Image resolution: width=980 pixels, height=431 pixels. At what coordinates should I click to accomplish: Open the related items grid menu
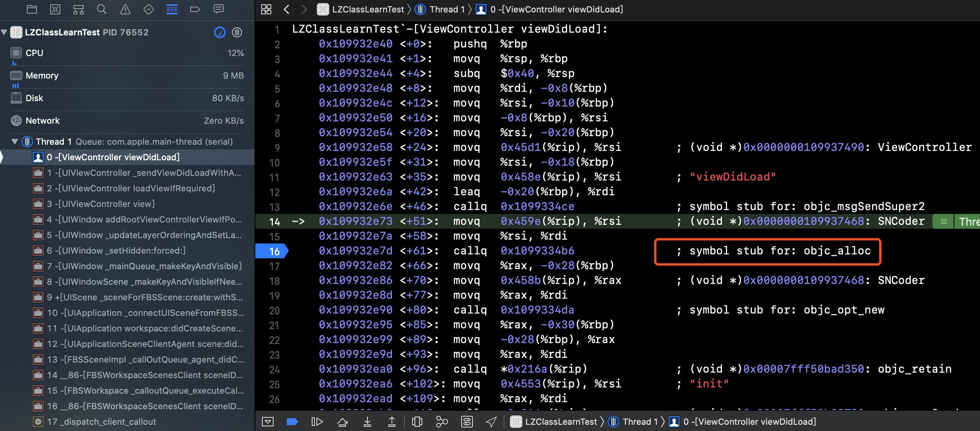click(x=266, y=9)
